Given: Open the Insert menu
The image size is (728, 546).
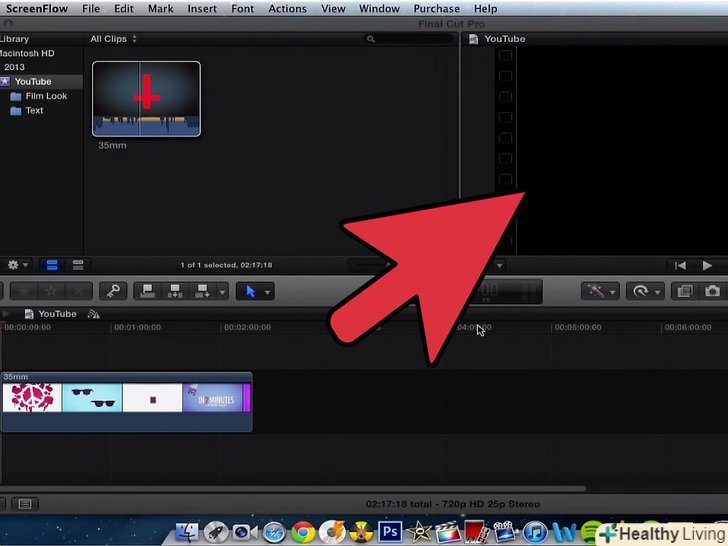Looking at the screenshot, I should click(202, 8).
